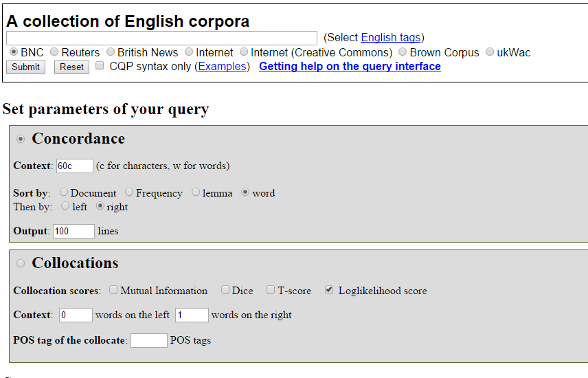
Task: Click the 'Concordance' section heading
Action: (x=78, y=139)
